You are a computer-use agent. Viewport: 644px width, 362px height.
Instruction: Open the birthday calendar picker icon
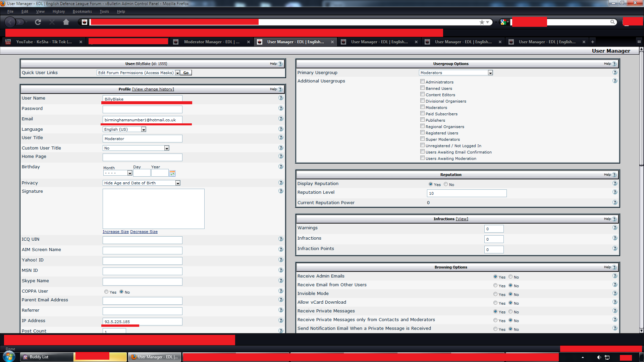[x=172, y=173]
